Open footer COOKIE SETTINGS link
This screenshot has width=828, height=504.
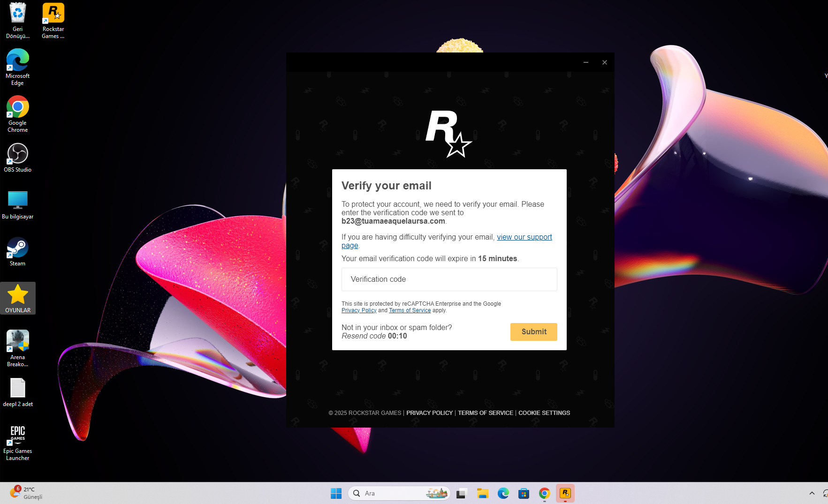(544, 413)
